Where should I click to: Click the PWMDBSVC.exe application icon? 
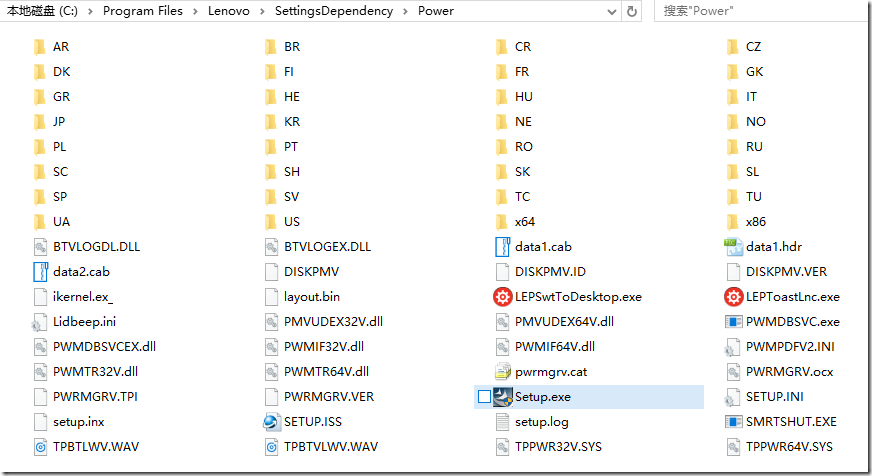tap(734, 322)
